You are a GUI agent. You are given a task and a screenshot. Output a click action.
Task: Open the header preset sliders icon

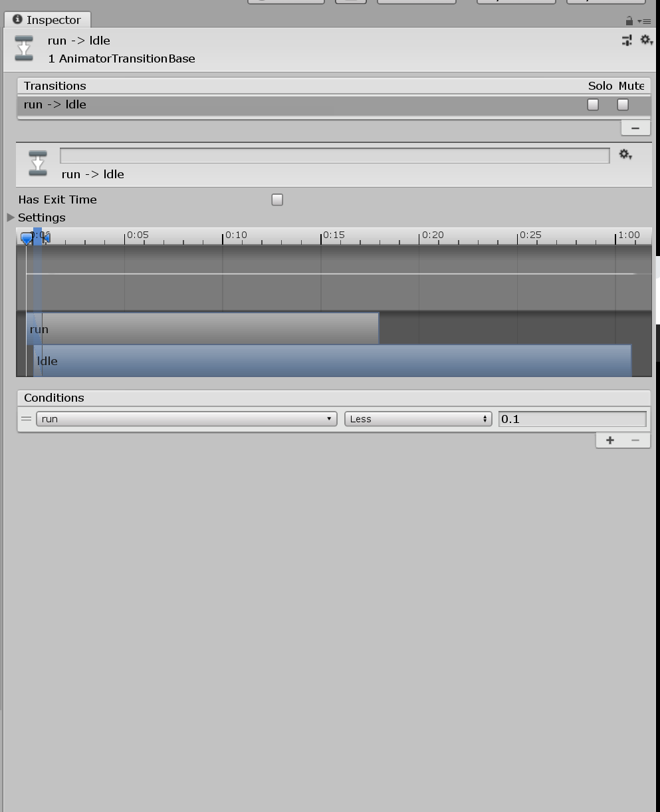click(626, 41)
